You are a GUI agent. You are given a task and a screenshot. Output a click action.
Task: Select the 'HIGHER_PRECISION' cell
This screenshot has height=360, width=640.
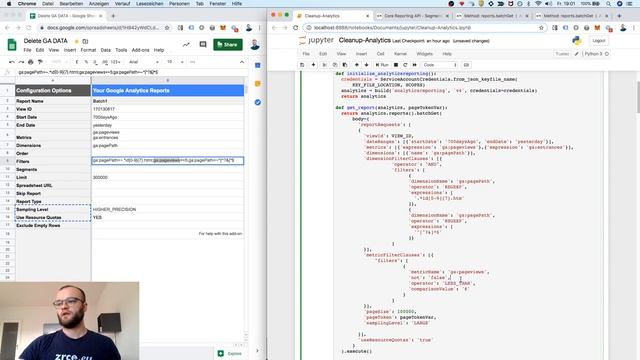168,209
